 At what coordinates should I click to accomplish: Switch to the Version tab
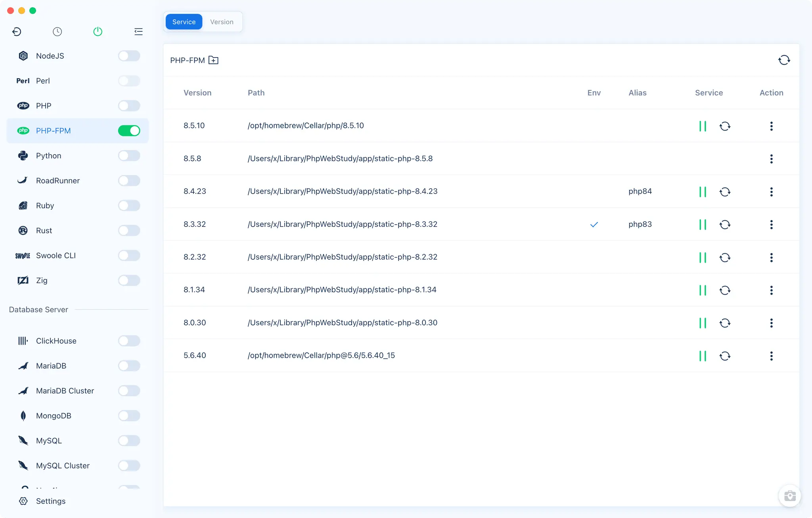[x=222, y=22]
